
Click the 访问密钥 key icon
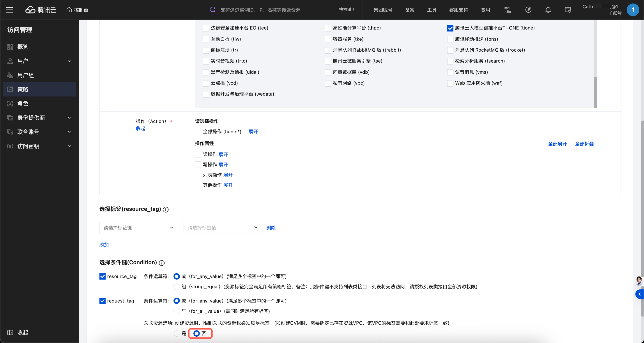pos(10,146)
